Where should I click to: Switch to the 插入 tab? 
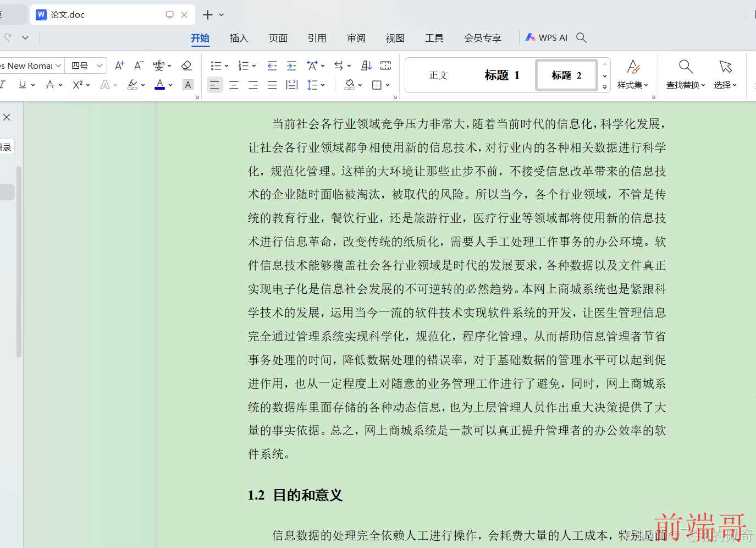[x=239, y=38]
